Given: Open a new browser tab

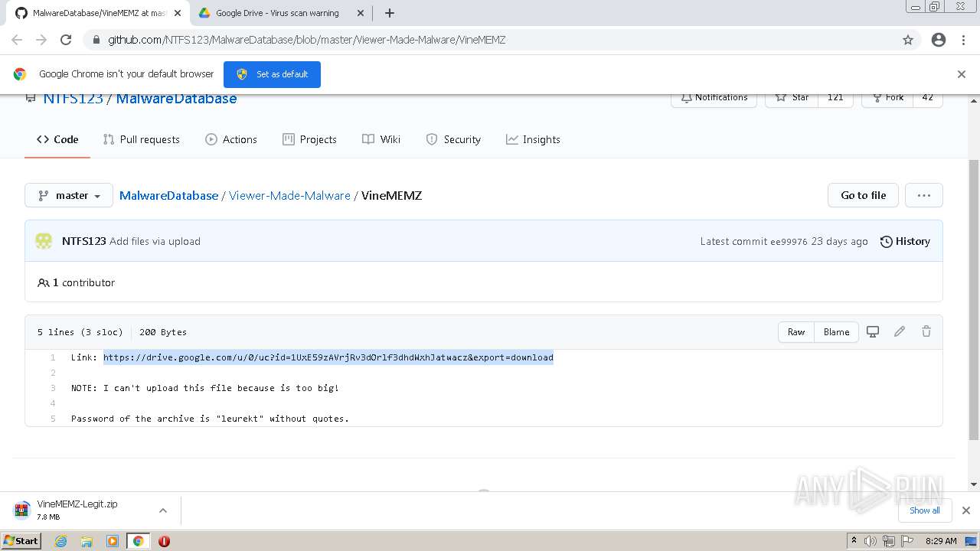Looking at the screenshot, I should click(x=389, y=13).
